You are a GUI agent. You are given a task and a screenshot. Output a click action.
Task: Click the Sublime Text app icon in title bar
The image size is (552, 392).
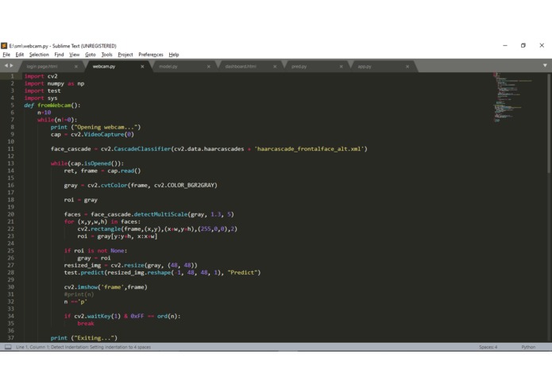(4, 46)
